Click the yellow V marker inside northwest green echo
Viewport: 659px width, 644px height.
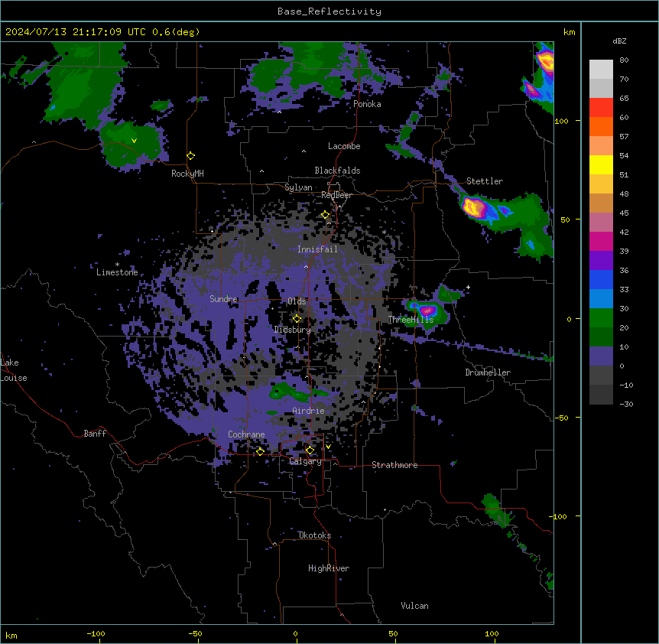(x=134, y=141)
